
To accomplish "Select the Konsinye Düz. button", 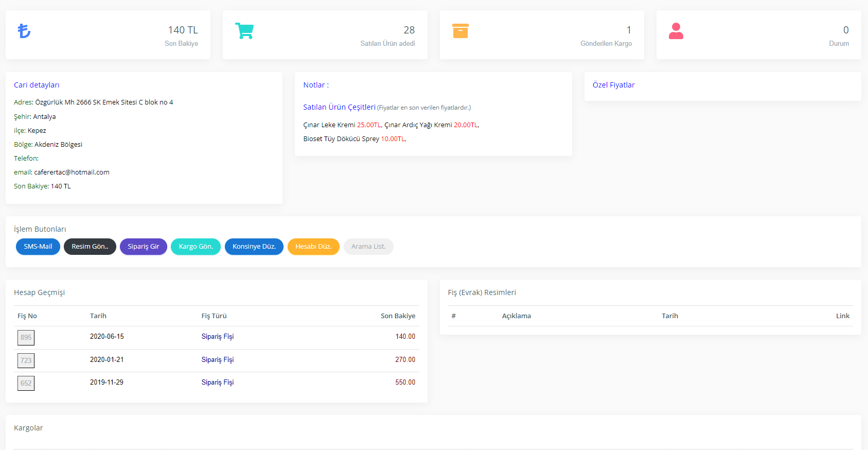I will tap(254, 247).
